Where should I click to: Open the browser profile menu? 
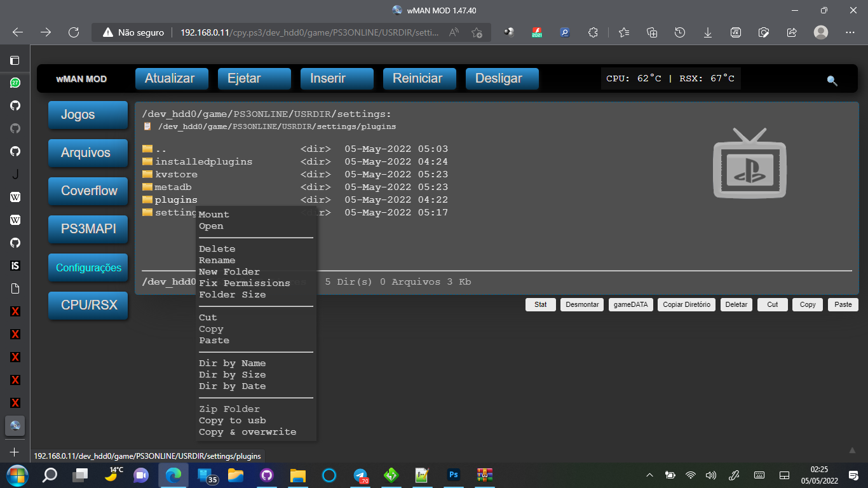820,32
